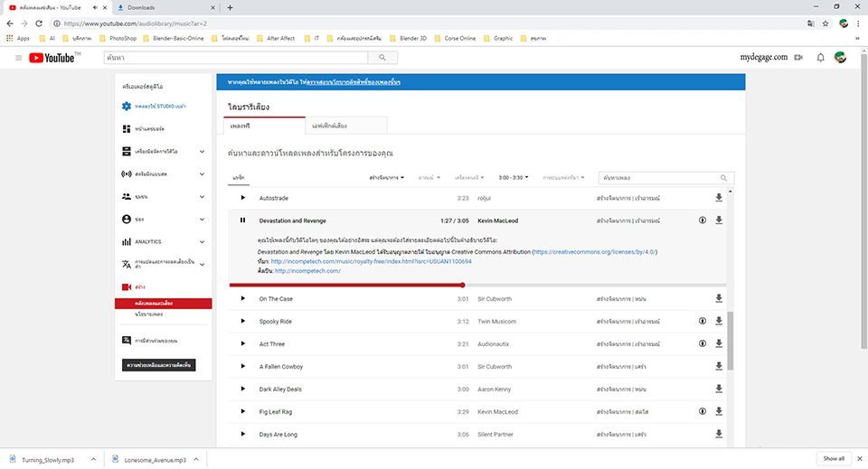Download the Spooky Ride track
This screenshot has height=469, width=868.
click(x=719, y=321)
